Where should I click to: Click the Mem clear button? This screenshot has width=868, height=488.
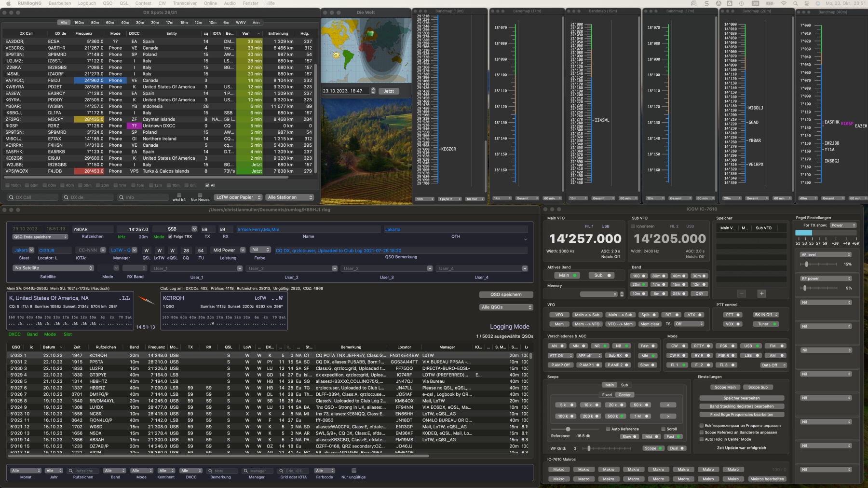[x=650, y=324]
